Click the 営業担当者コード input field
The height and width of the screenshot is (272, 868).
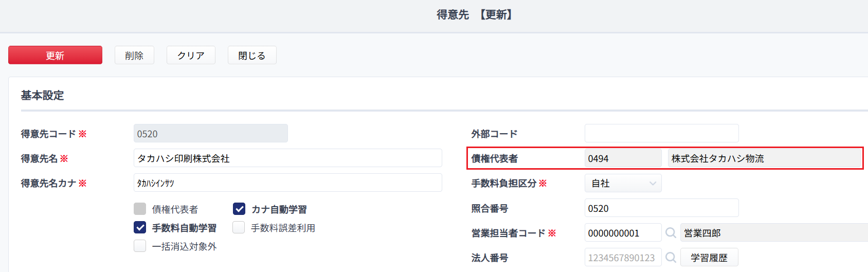tap(623, 232)
